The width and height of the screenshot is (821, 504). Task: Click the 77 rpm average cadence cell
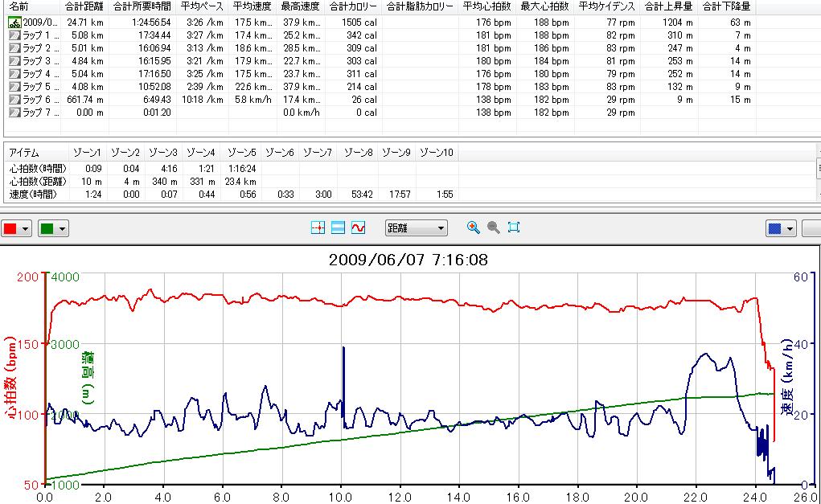(x=621, y=23)
